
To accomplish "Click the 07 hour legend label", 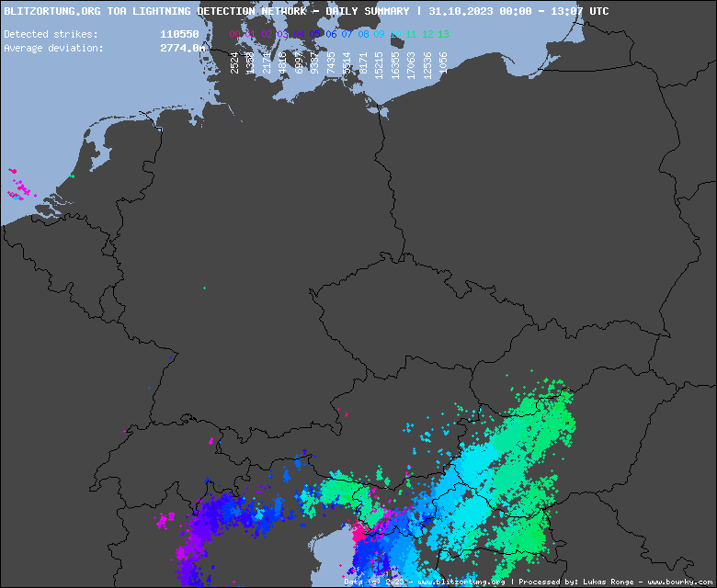I will (347, 34).
